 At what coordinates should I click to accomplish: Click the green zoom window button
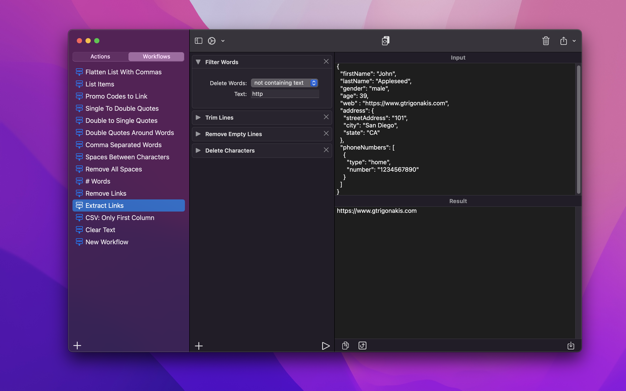pos(97,41)
